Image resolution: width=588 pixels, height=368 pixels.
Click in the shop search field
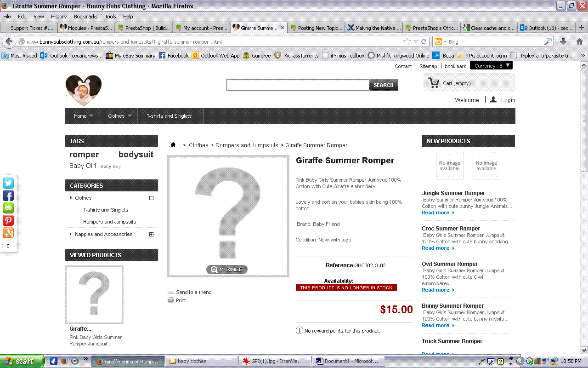[298, 85]
